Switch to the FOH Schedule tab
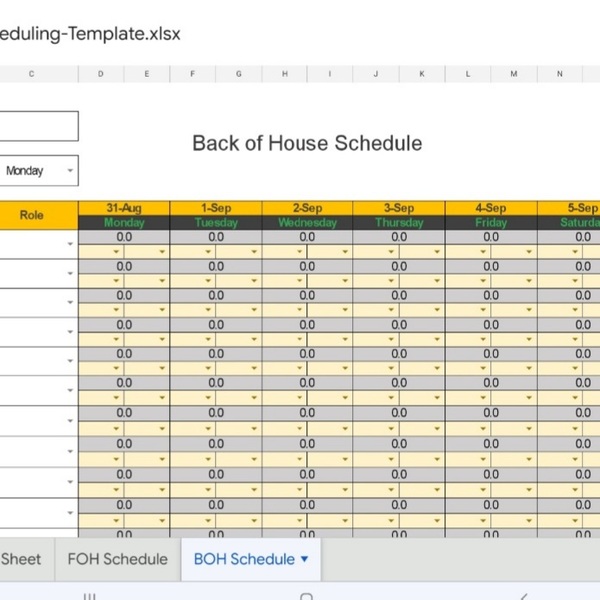 [117, 559]
